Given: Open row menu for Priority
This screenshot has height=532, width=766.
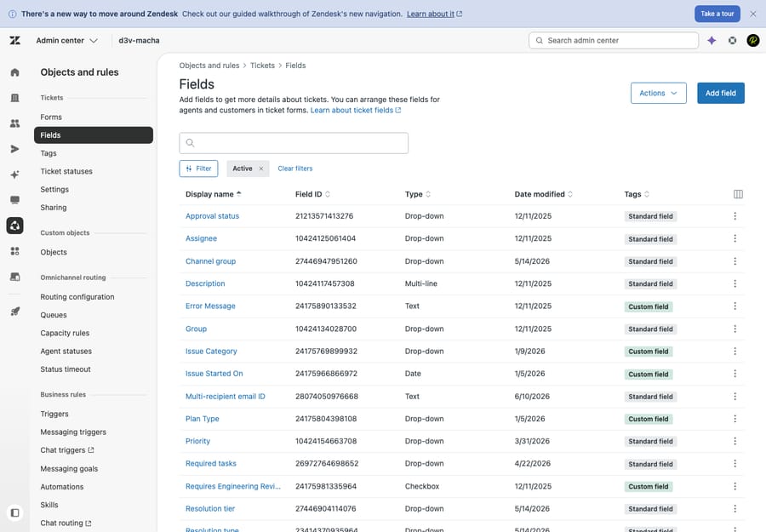Looking at the screenshot, I should pos(735,441).
